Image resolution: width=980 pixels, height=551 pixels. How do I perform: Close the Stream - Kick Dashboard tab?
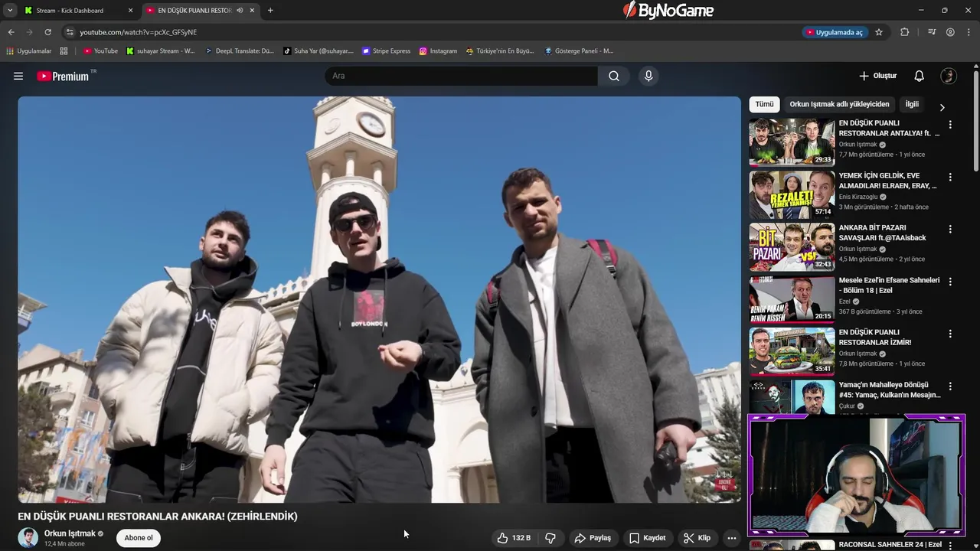coord(130,10)
